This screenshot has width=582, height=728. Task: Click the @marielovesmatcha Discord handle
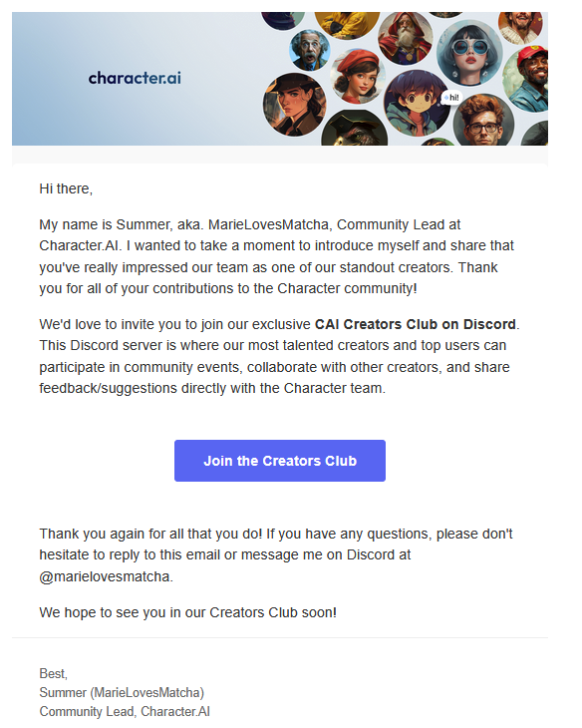105,576
